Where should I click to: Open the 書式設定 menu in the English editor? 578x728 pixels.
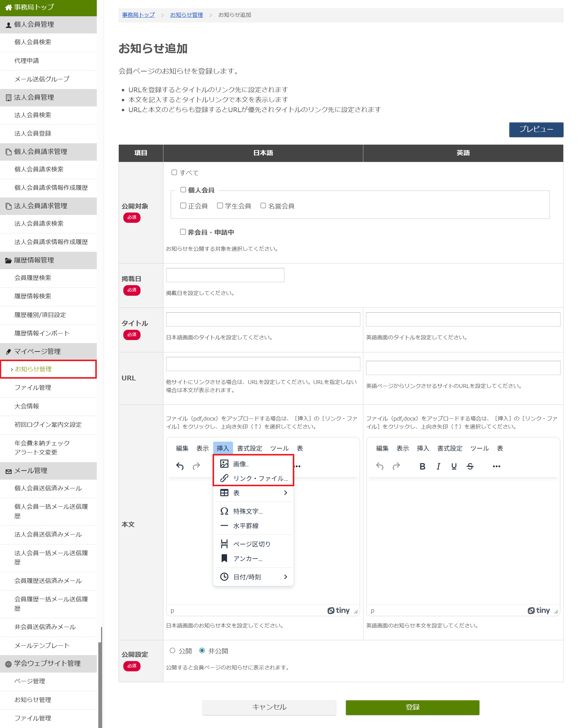[x=449, y=448]
